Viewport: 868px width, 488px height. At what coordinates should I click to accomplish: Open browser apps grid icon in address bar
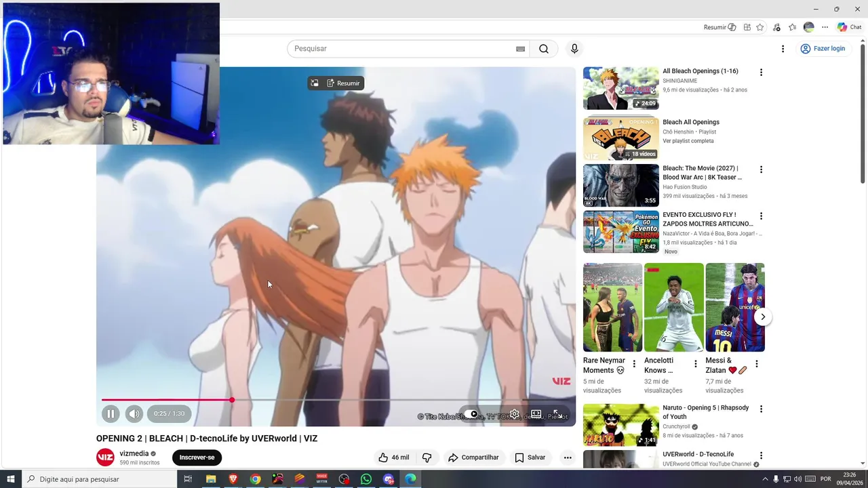[x=747, y=27]
